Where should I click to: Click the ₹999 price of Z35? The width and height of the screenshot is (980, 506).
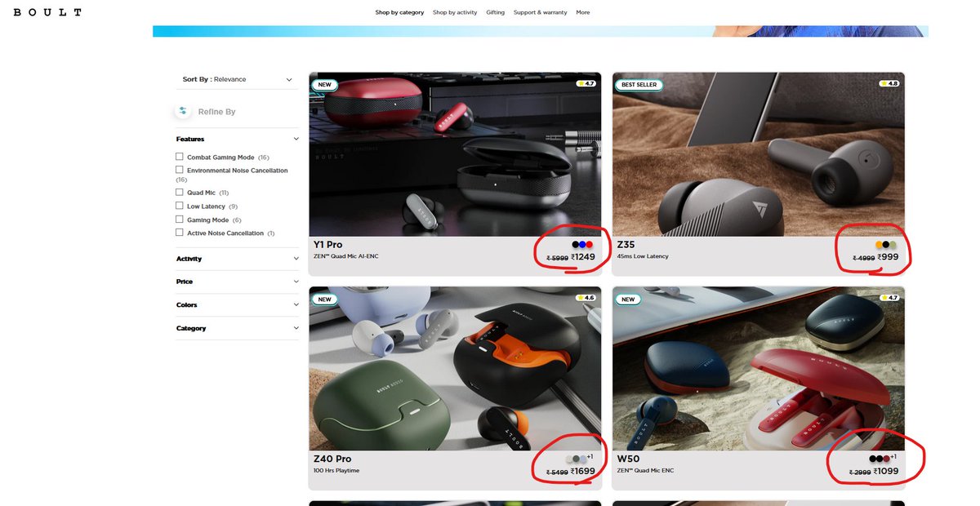[x=889, y=257]
